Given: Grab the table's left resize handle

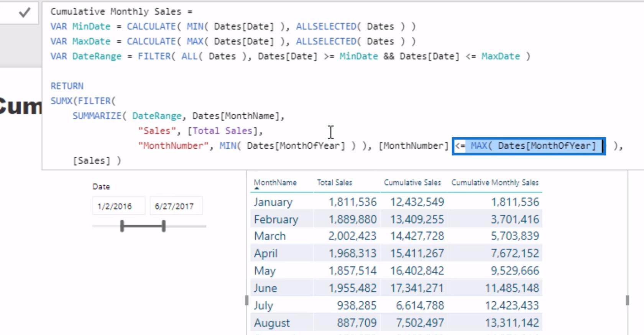Looking at the screenshot, I should [x=246, y=300].
